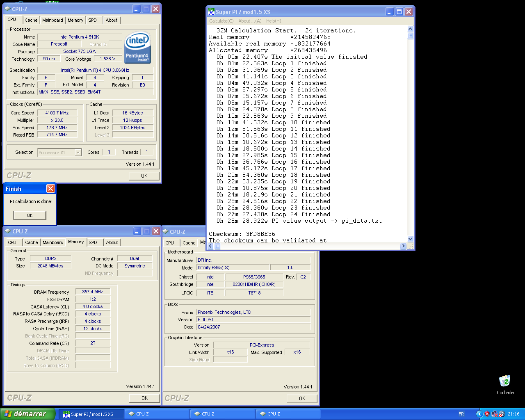Select About tab in the Memory CPU-Z window
Screen dimensions: 525x420
click(112, 242)
